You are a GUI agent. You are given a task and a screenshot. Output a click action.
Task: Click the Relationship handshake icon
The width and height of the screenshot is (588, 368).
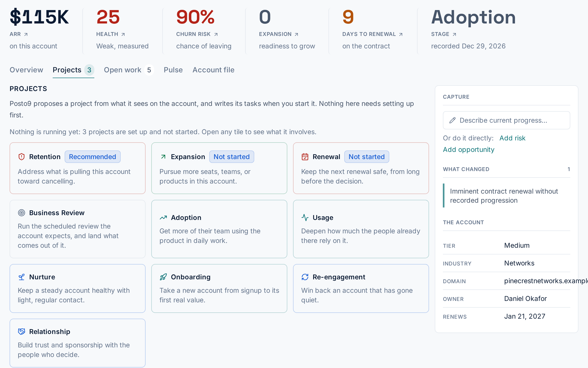pyautogui.click(x=21, y=332)
